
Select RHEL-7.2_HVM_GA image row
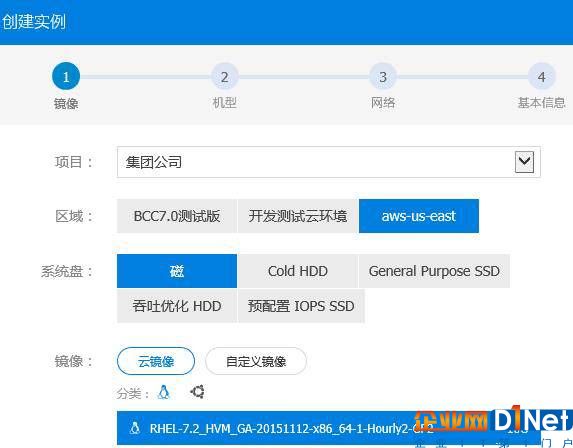pyautogui.click(x=329, y=428)
